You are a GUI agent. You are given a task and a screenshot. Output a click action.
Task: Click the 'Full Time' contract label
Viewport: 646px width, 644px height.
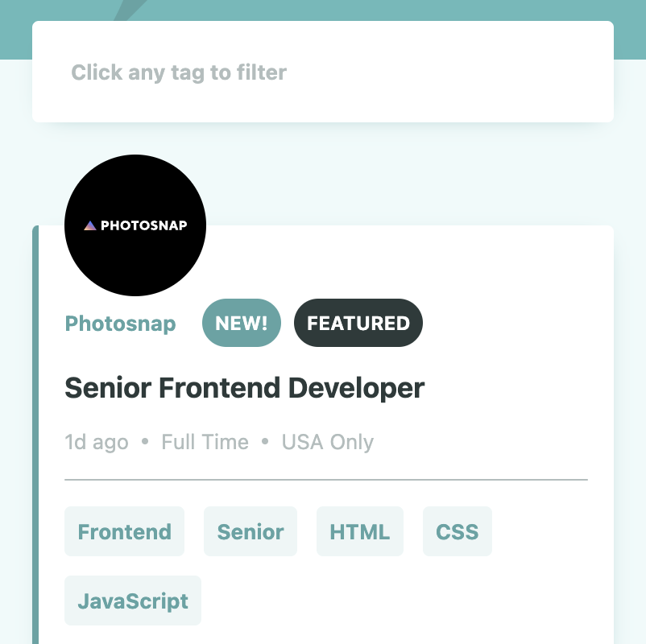click(x=205, y=442)
